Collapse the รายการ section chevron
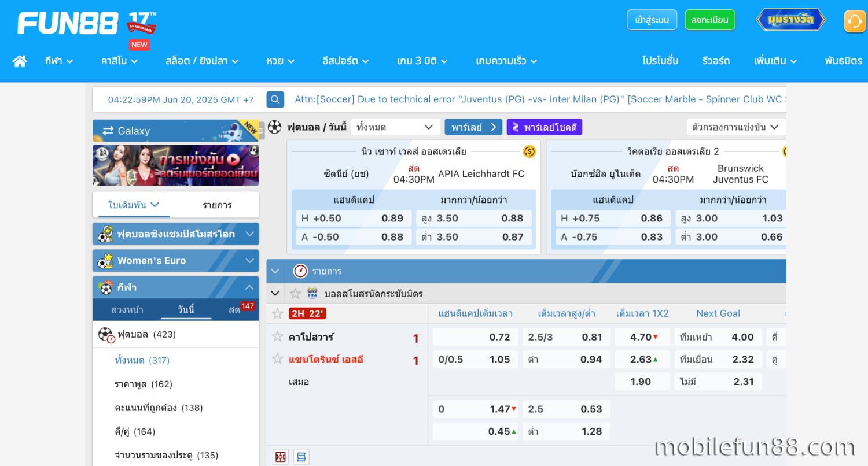Screen dimensions: 868x466 point(275,271)
